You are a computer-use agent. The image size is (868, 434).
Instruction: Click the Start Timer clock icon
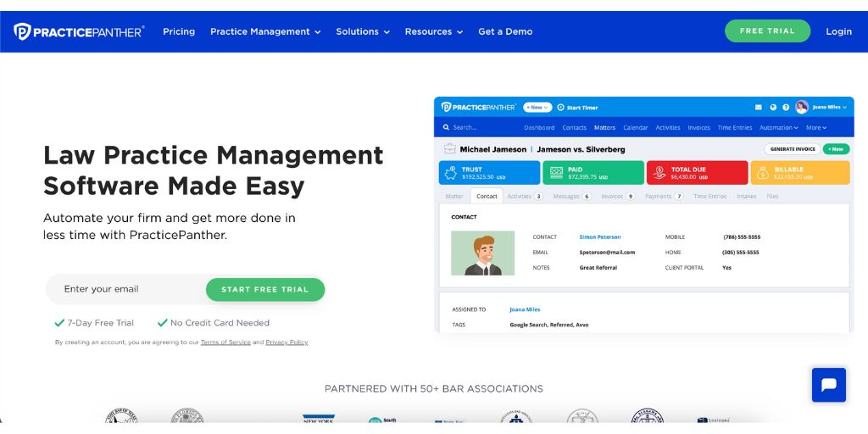pos(560,108)
